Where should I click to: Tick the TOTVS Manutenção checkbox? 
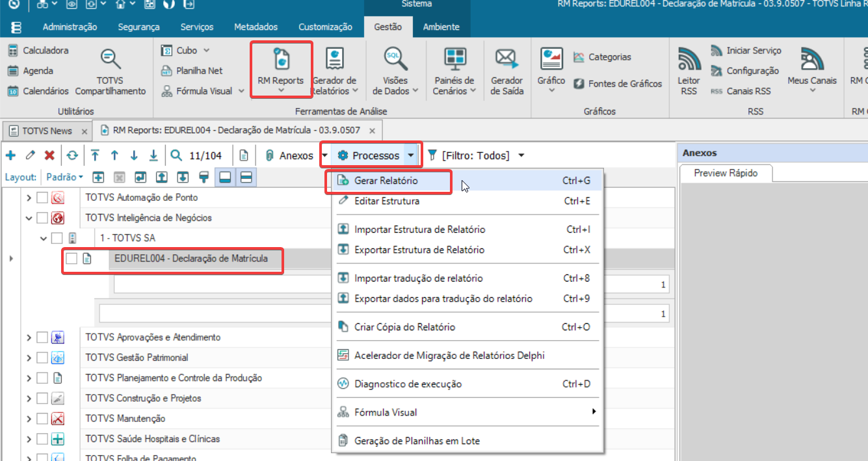42,419
